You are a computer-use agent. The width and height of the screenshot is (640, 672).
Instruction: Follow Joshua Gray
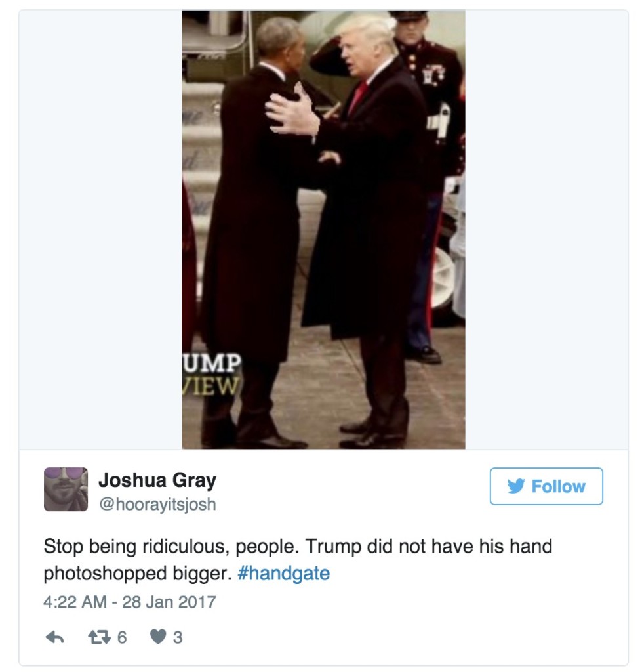tap(546, 486)
